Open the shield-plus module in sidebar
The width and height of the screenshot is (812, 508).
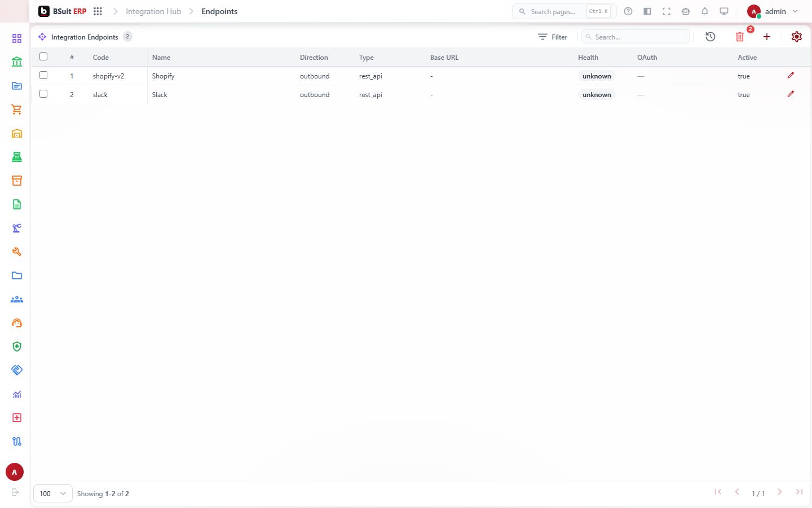coord(17,347)
